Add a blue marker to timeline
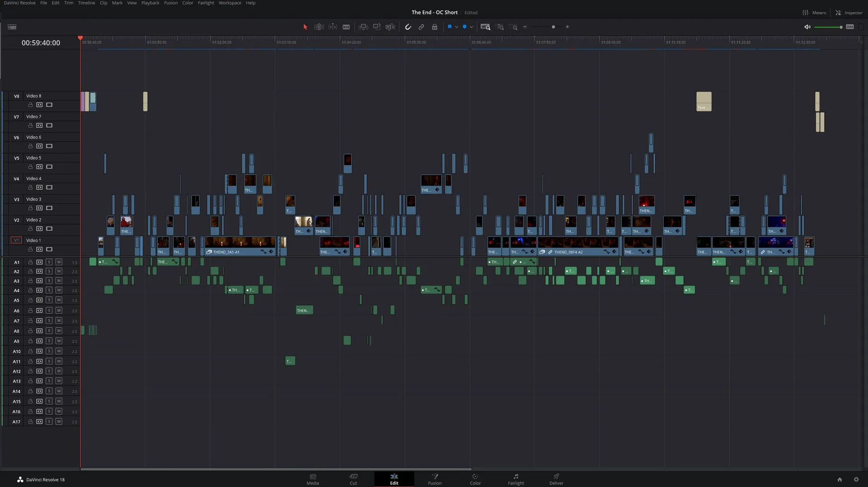Viewport: 868px width, 487px height. pyautogui.click(x=464, y=27)
